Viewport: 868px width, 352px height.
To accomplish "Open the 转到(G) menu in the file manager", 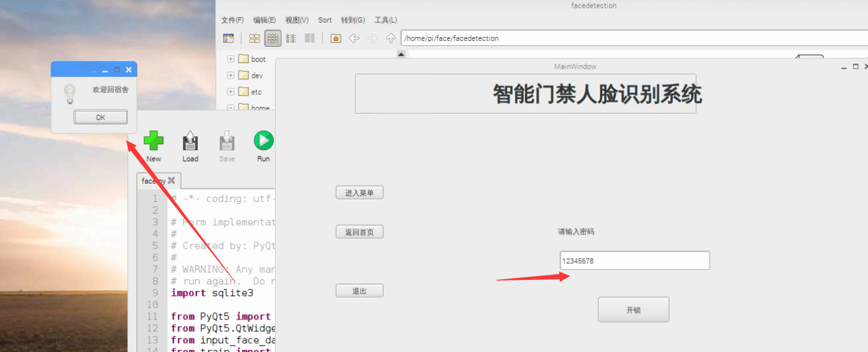I will tap(353, 20).
